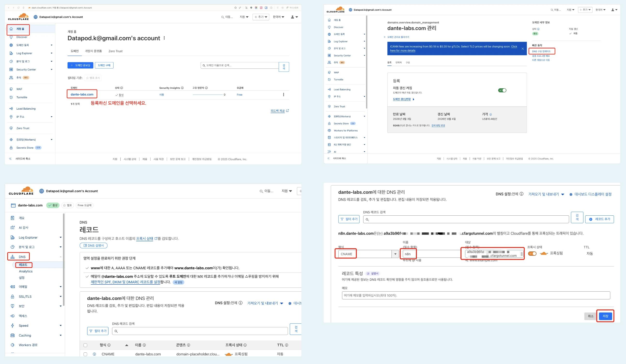
Task: Open the dante-labs.com domain link
Action: pos(82,94)
